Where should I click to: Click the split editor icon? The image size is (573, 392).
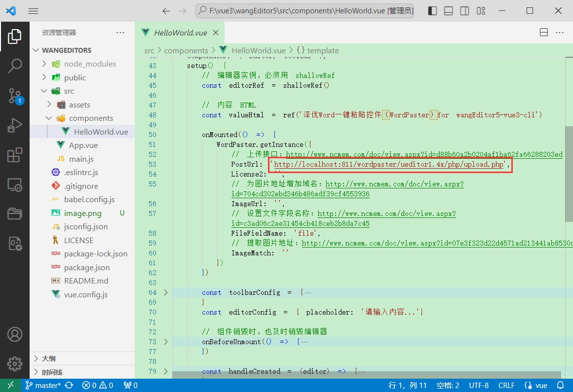point(543,33)
